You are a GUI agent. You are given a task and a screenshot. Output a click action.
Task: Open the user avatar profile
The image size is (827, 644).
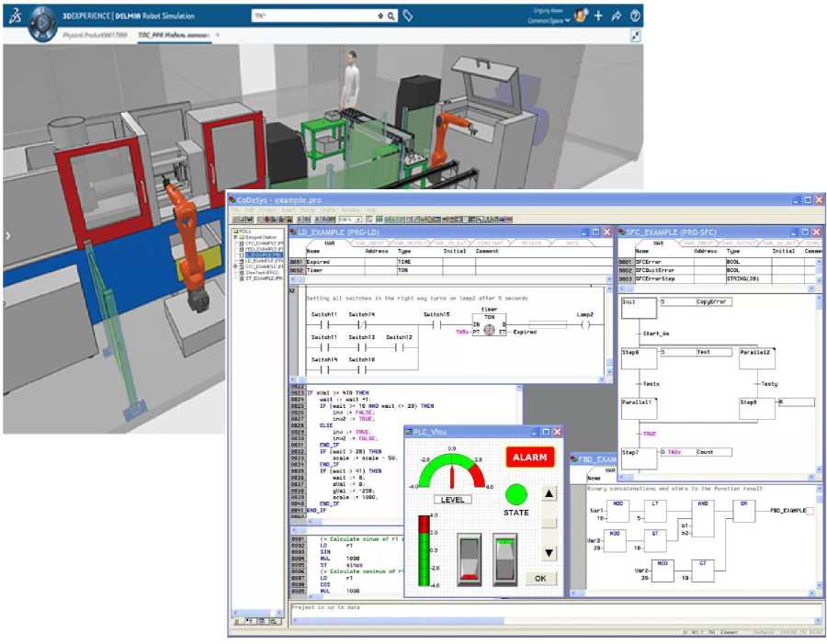coord(581,16)
